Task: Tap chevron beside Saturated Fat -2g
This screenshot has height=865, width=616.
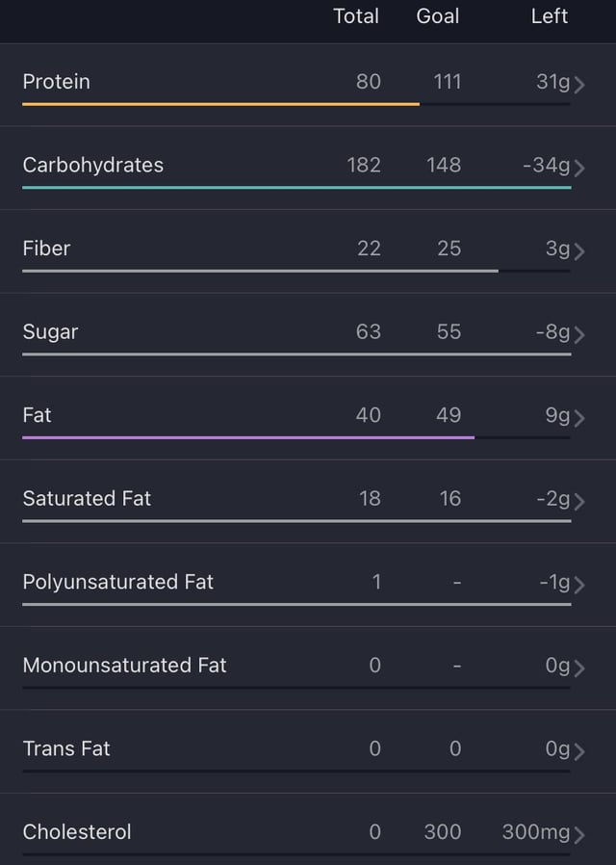Action: 579,502
